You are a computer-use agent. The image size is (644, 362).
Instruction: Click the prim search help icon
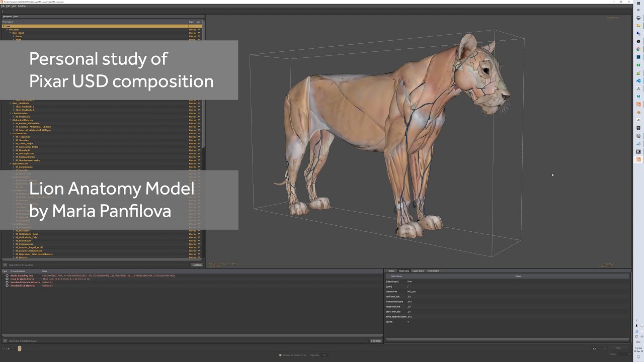pyautogui.click(x=5, y=265)
